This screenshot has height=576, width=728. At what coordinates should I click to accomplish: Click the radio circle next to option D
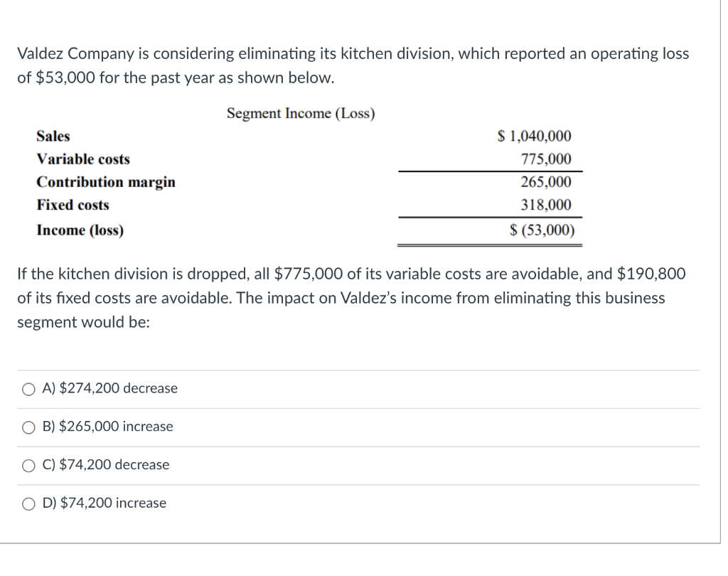point(28,503)
